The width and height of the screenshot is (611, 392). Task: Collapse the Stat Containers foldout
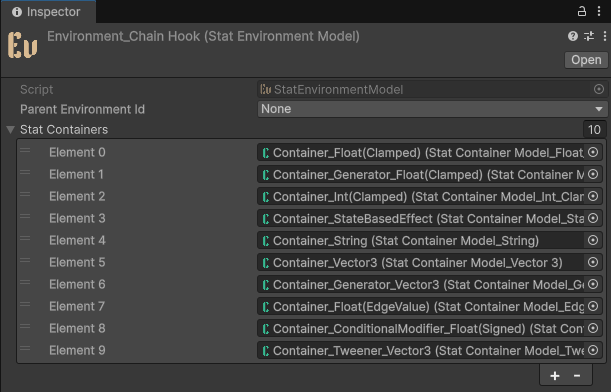(x=11, y=129)
